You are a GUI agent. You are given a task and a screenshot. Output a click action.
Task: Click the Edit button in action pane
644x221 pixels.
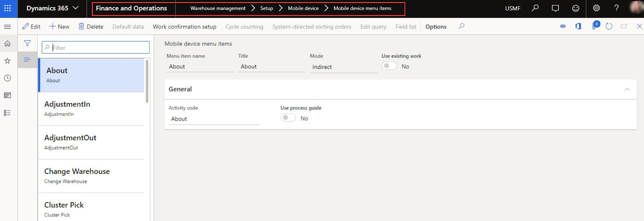click(31, 27)
